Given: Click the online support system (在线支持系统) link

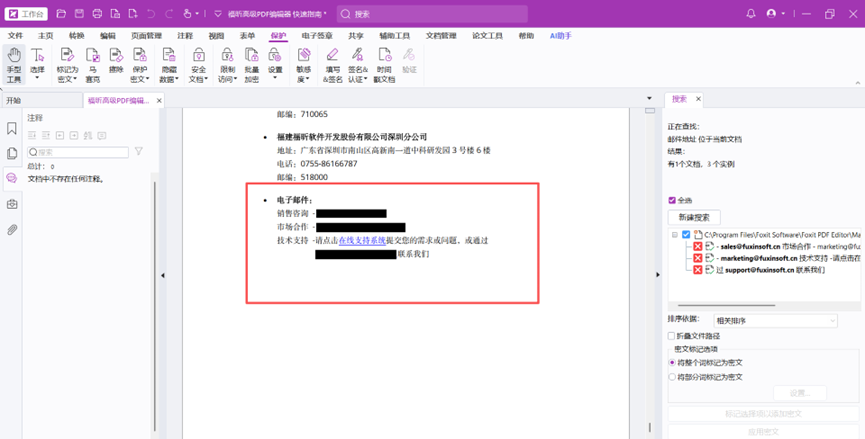Looking at the screenshot, I should click(362, 241).
